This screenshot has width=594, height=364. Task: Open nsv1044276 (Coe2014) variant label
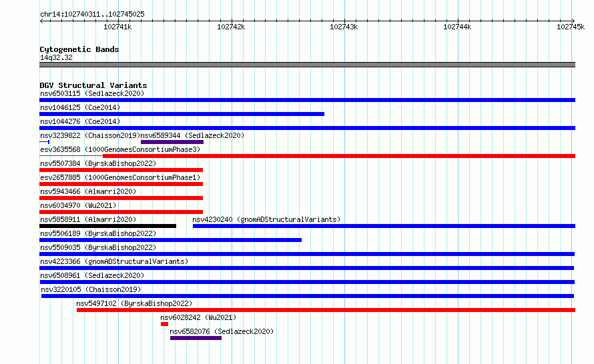pos(80,121)
